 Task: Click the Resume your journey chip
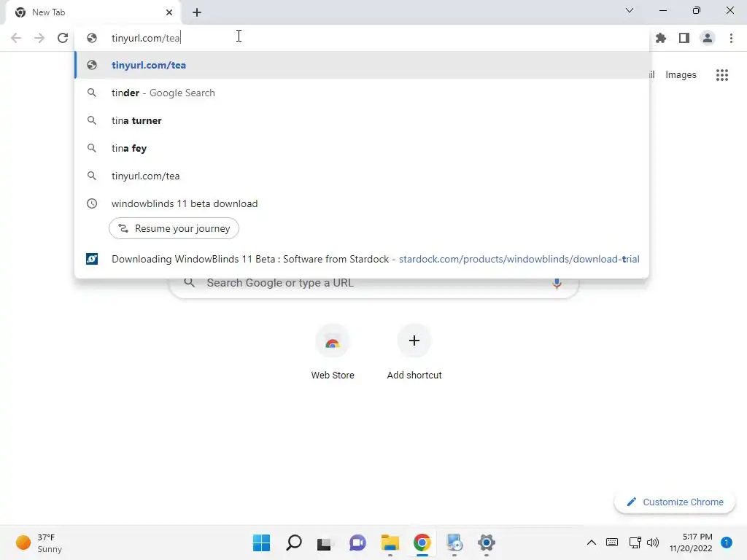coord(174,228)
